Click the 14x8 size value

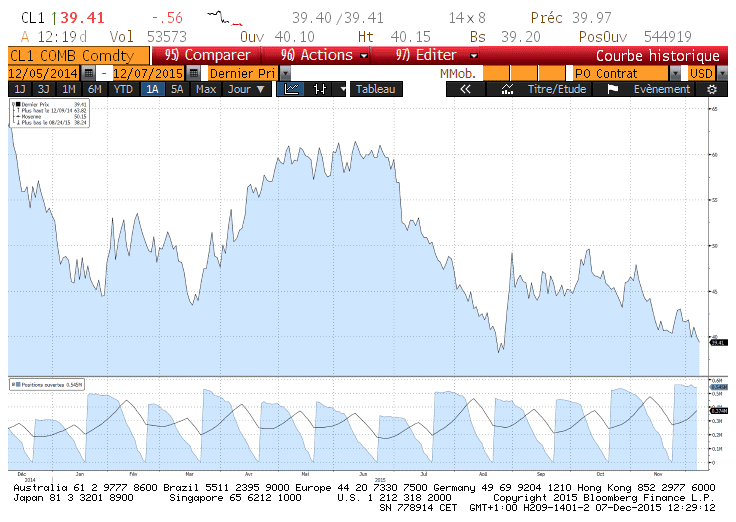coord(467,18)
